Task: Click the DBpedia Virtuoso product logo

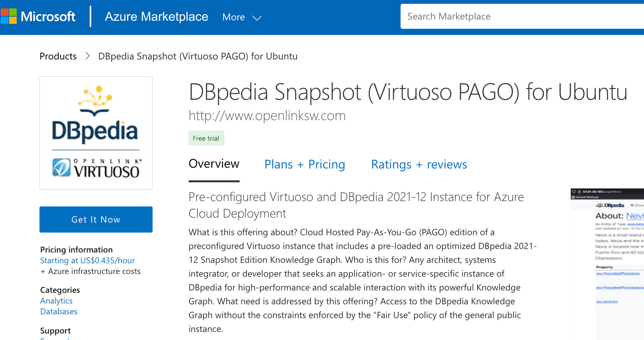Action: 96,133
